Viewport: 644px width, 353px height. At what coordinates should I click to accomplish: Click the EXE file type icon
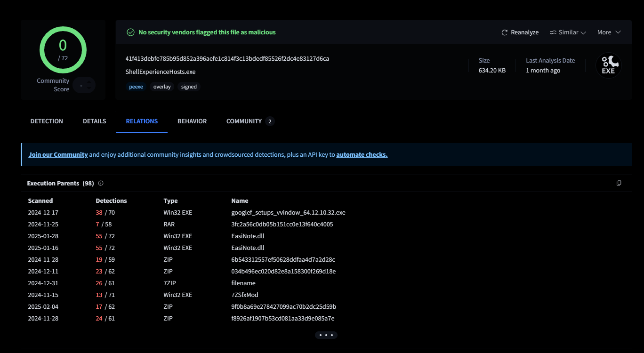pos(608,65)
